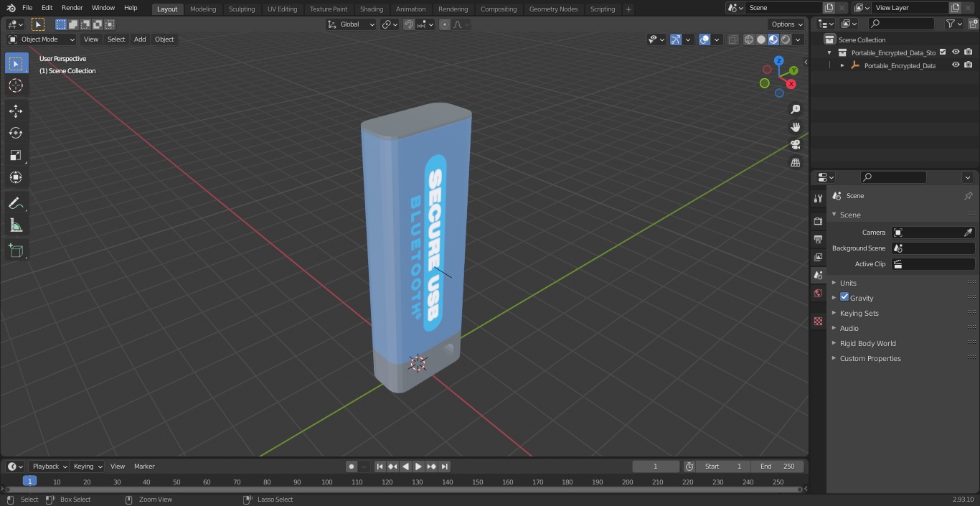Viewport: 980px width, 506px height.
Task: Switch to solid viewport shading
Action: click(x=761, y=39)
